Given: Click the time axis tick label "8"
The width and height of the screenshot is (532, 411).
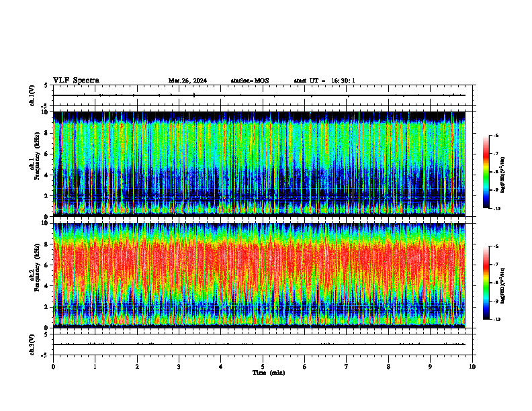Looking at the screenshot, I should tap(388, 367).
